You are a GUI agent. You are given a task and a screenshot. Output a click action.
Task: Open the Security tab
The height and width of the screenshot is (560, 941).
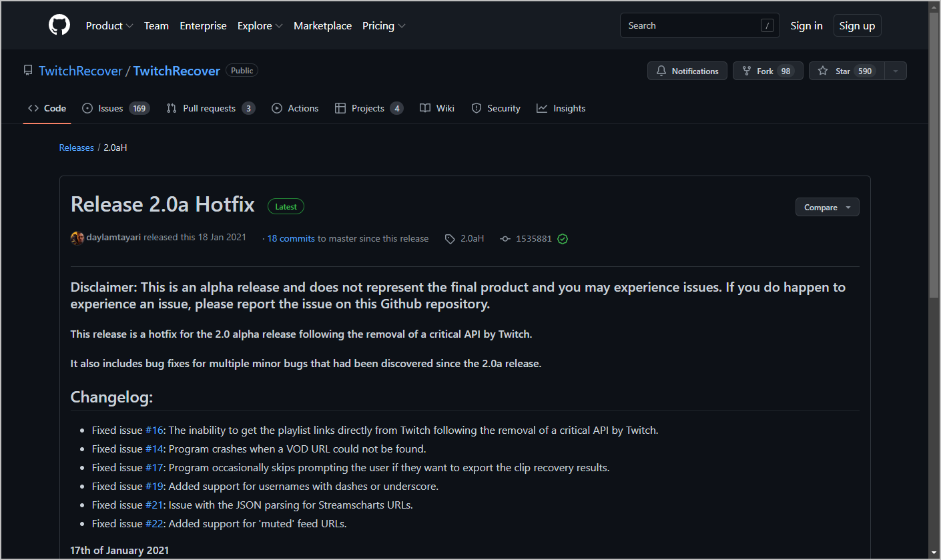[496, 108]
